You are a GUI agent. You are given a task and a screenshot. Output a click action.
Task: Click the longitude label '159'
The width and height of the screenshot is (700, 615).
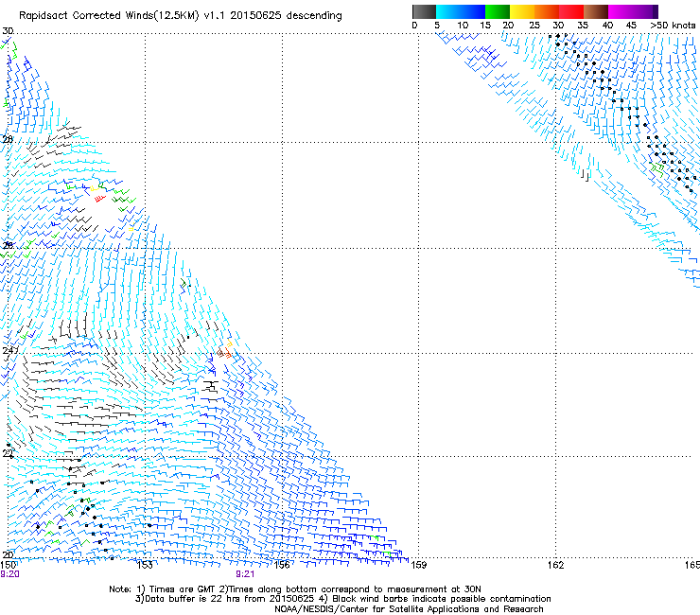click(418, 565)
